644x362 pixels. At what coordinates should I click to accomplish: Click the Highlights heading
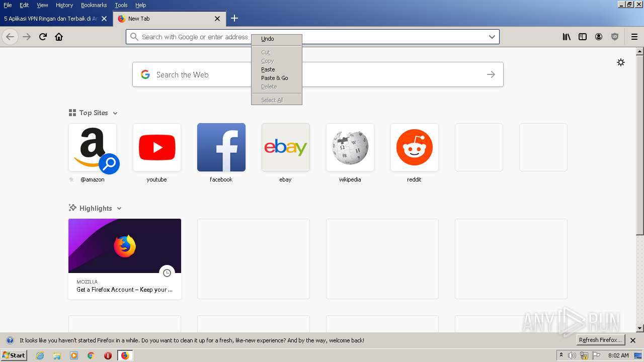point(96,209)
